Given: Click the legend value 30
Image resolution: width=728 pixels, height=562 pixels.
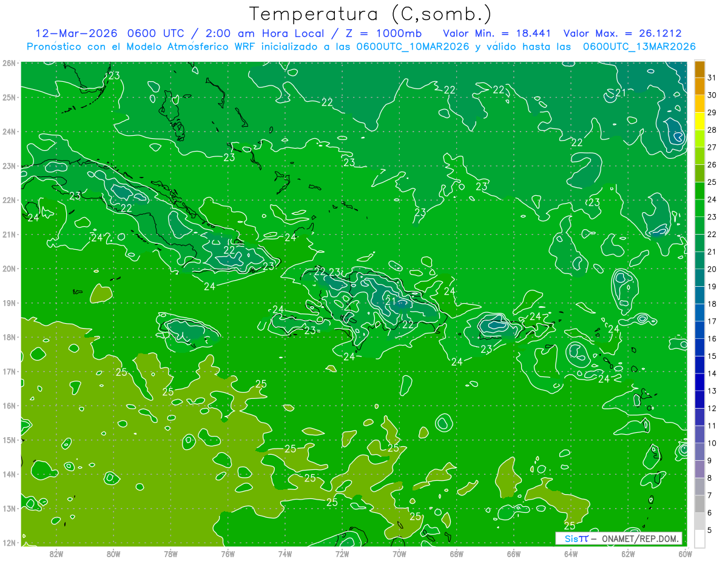Looking at the screenshot, I should click(712, 95).
